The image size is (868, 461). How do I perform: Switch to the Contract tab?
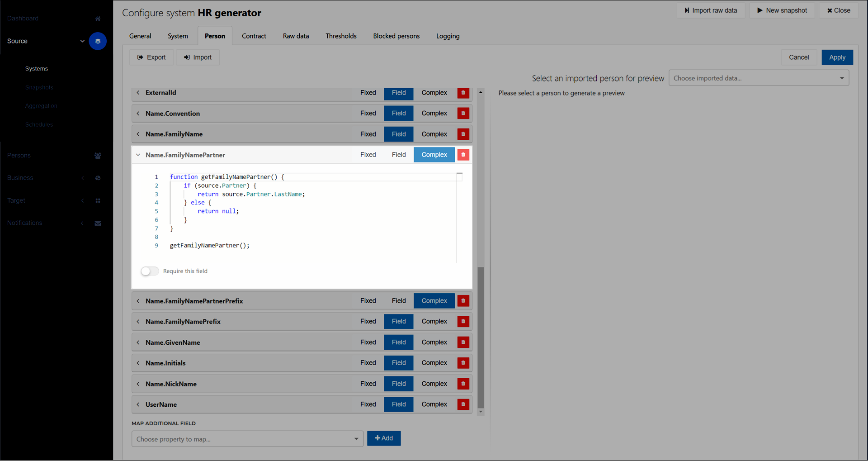[254, 36]
